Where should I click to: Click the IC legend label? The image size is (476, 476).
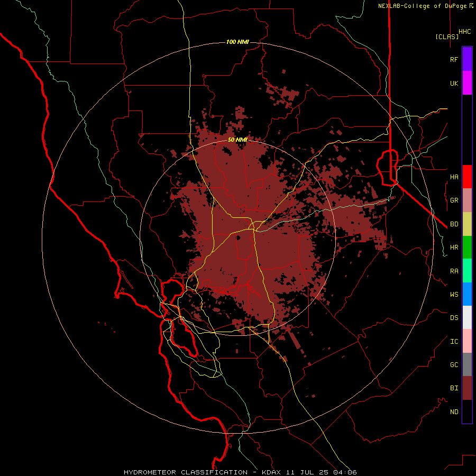[x=454, y=342]
